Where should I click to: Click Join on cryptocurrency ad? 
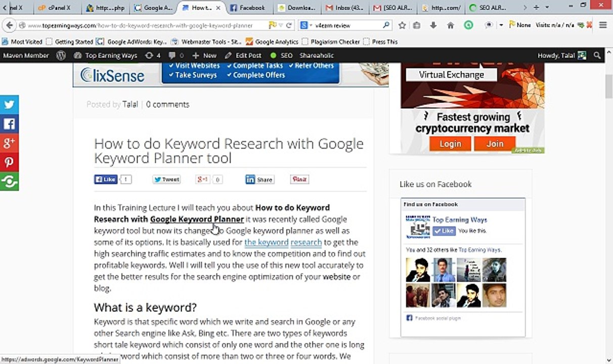pyautogui.click(x=495, y=144)
